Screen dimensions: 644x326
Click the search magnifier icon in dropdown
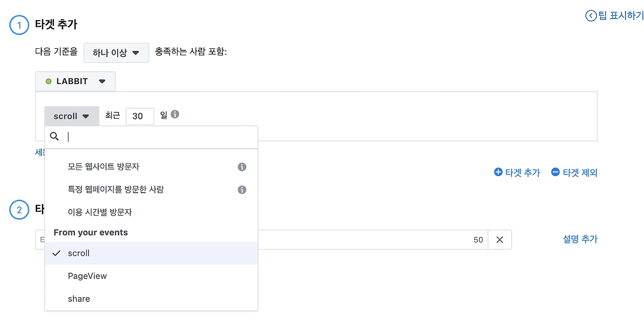[55, 136]
